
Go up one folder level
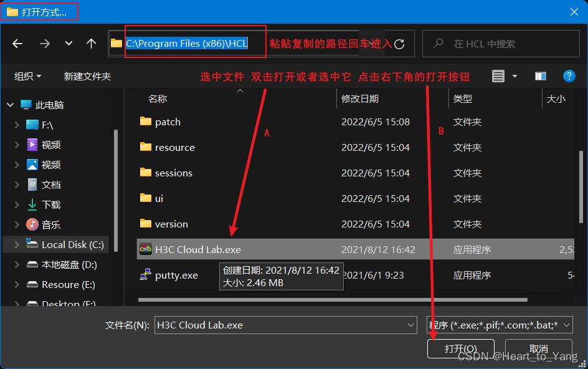[x=91, y=44]
